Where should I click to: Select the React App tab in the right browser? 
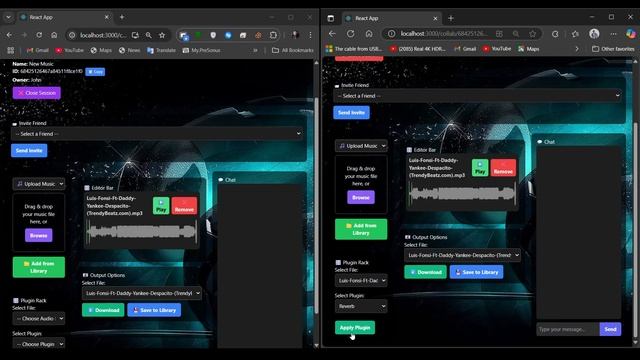click(392, 18)
